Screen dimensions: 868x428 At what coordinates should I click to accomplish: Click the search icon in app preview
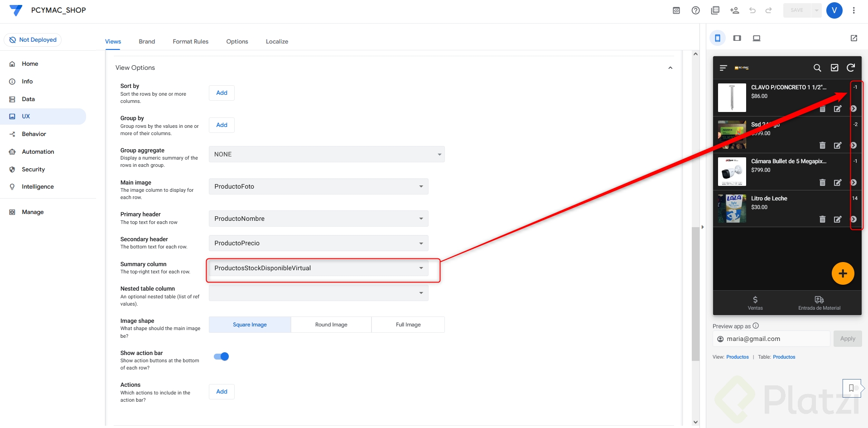[x=817, y=68]
